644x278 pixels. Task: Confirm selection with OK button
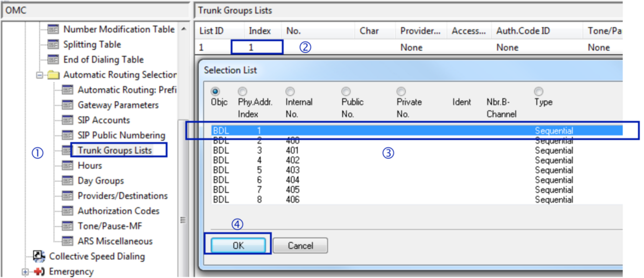point(238,246)
